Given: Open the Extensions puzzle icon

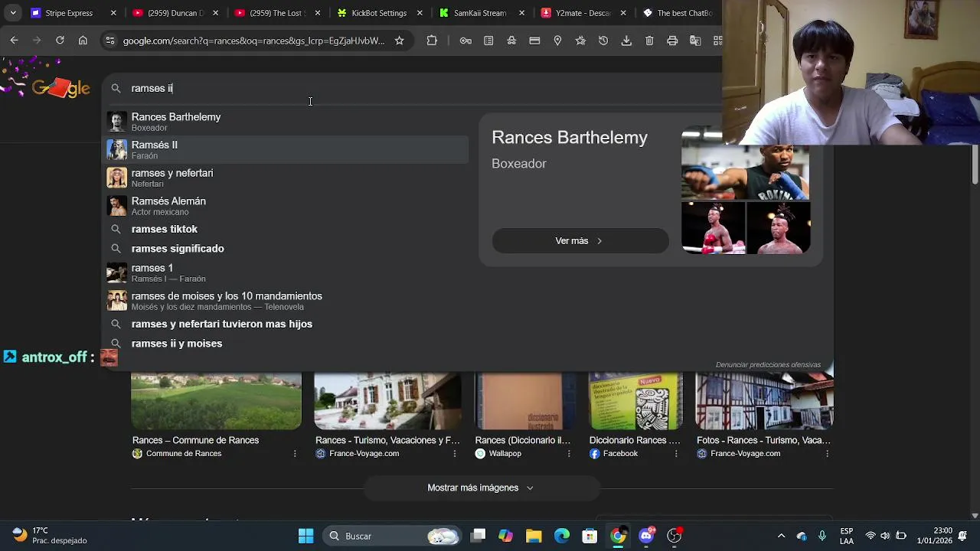Looking at the screenshot, I should click(x=432, y=41).
